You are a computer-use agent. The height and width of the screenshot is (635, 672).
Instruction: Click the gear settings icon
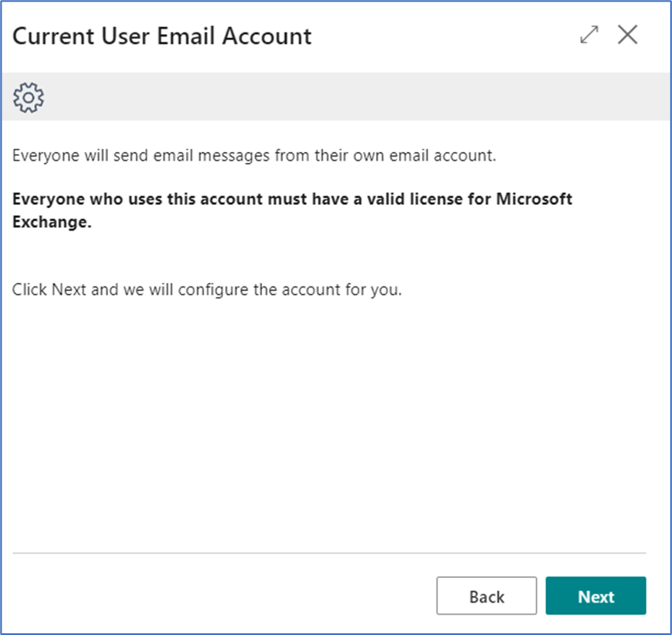tap(28, 98)
